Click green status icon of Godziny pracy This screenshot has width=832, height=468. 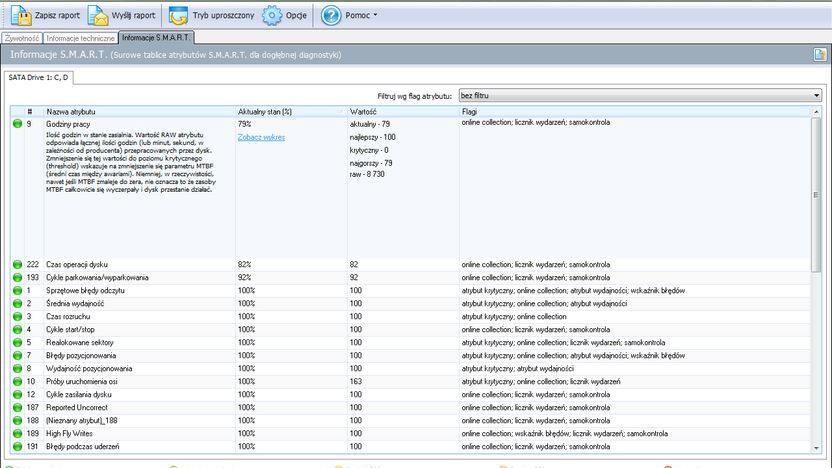point(18,124)
